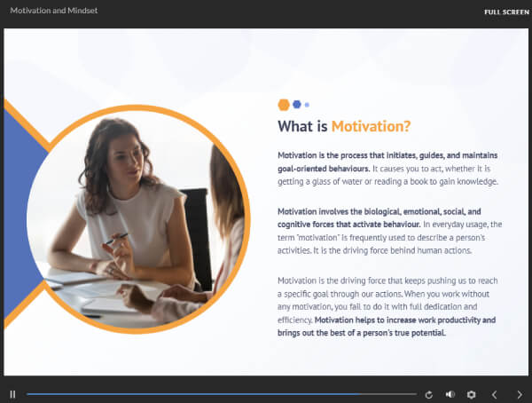Mute the audio with the speaker icon

(x=450, y=394)
